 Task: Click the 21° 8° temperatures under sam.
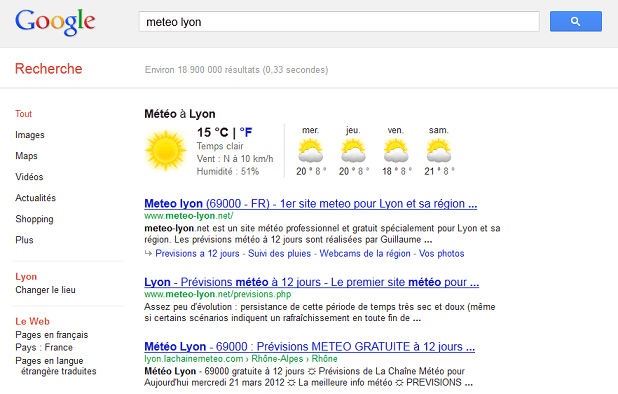(x=439, y=171)
